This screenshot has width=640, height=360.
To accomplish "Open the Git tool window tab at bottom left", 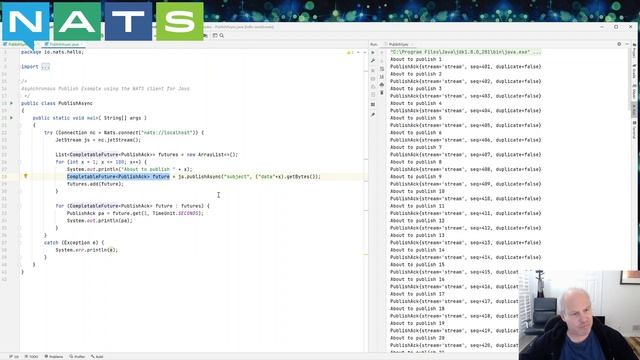I will 14,357.
